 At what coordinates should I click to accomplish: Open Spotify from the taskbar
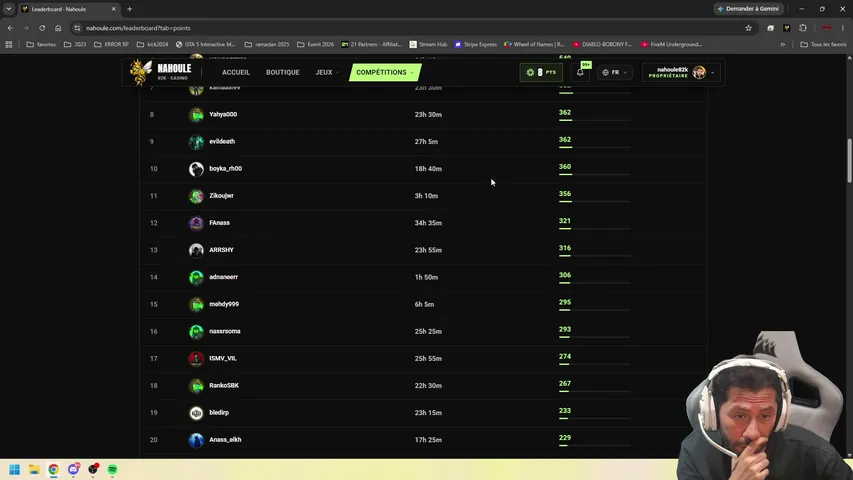pyautogui.click(x=113, y=469)
